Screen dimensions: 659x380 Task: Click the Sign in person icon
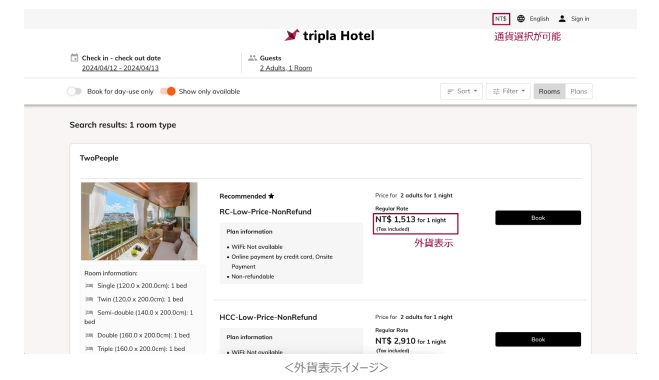[x=562, y=18]
